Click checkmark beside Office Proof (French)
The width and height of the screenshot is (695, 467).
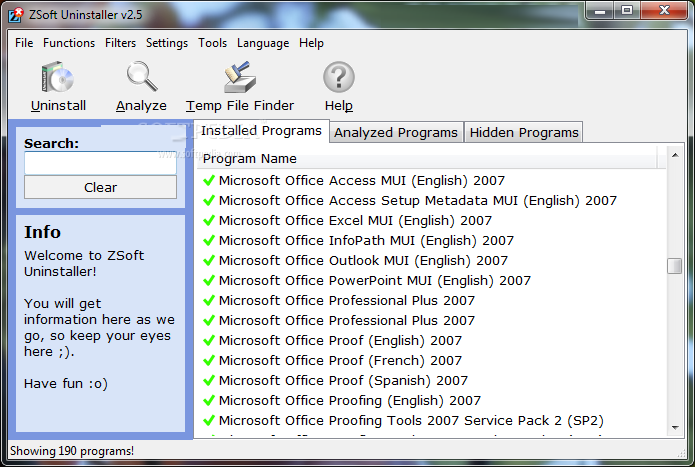pos(209,360)
